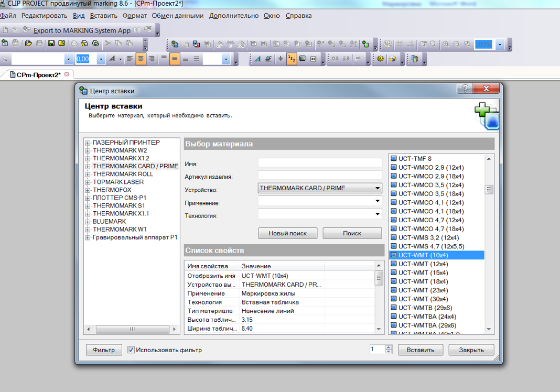Click the Grid (#) toolbar icon
The height and width of the screenshot is (392, 560).
(x=400, y=44)
